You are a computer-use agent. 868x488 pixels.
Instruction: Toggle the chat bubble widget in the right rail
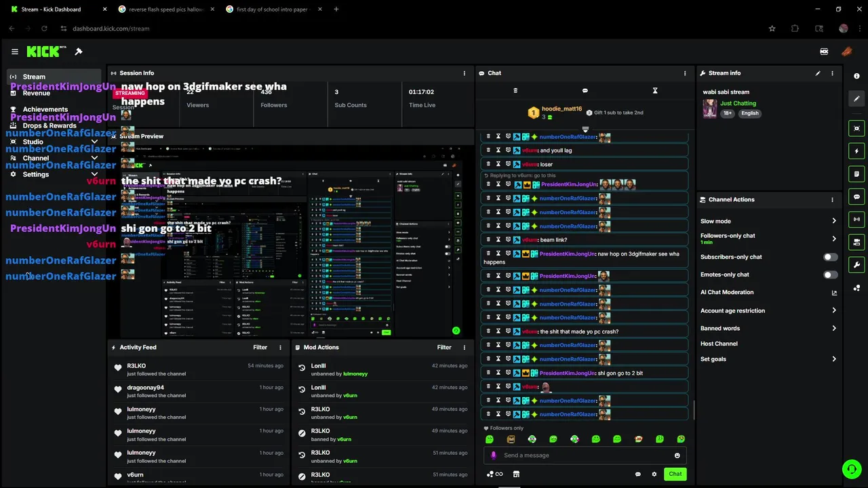tap(856, 197)
